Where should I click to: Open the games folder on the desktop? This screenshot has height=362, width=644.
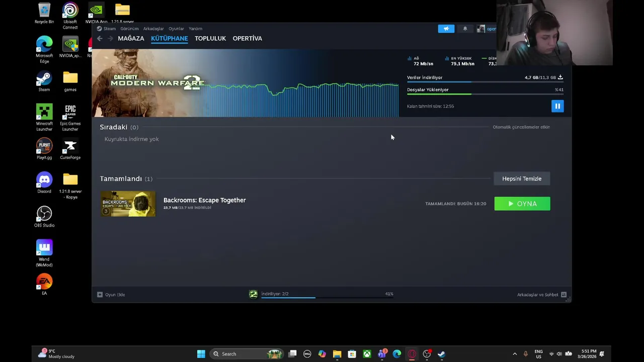[70, 82]
